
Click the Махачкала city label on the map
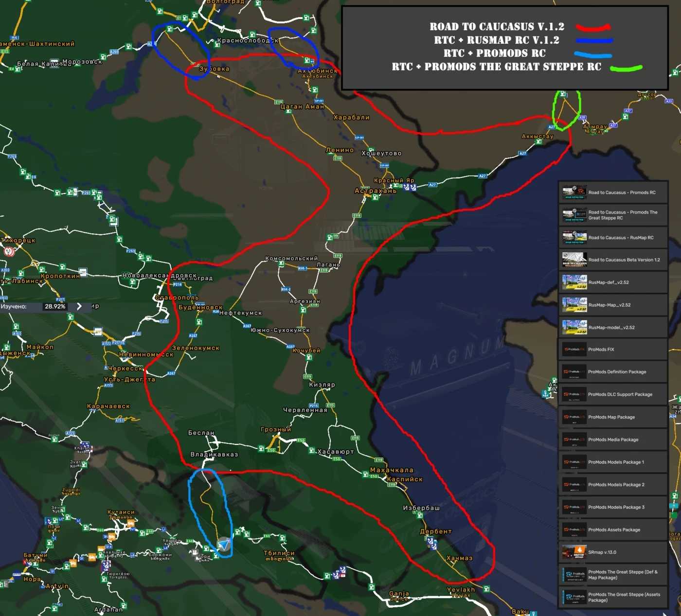click(x=392, y=470)
